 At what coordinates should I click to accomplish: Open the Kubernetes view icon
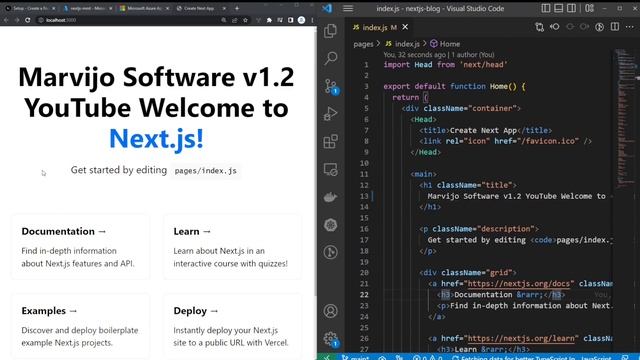coord(331,224)
